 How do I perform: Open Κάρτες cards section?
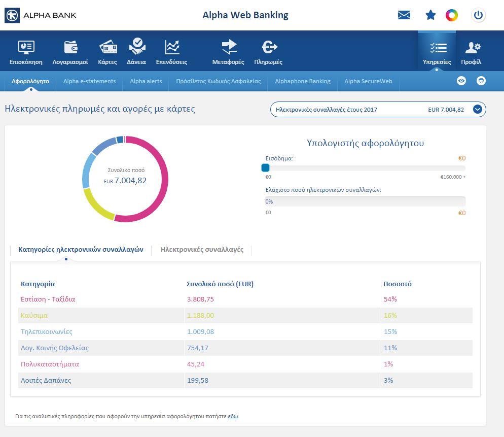point(107,52)
